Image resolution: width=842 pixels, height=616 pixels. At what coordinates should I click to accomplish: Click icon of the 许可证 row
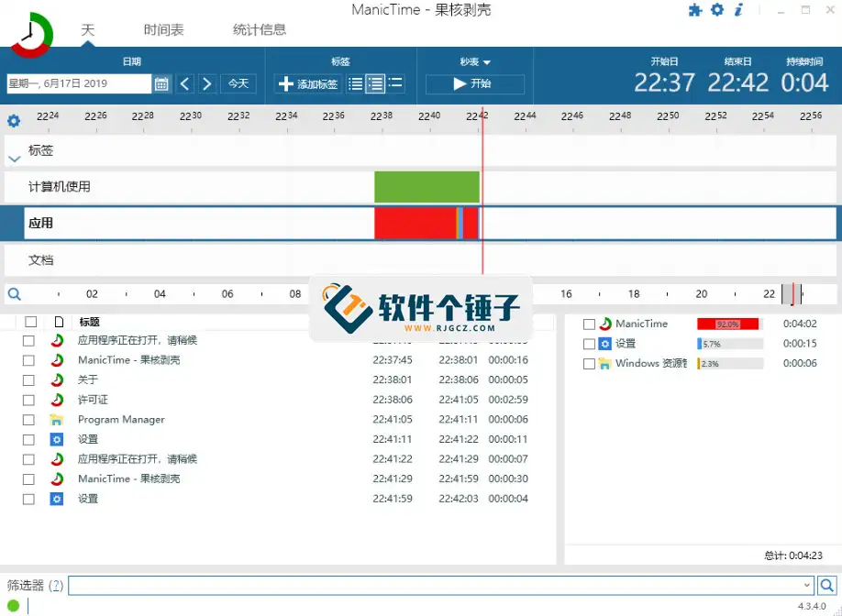pos(56,400)
